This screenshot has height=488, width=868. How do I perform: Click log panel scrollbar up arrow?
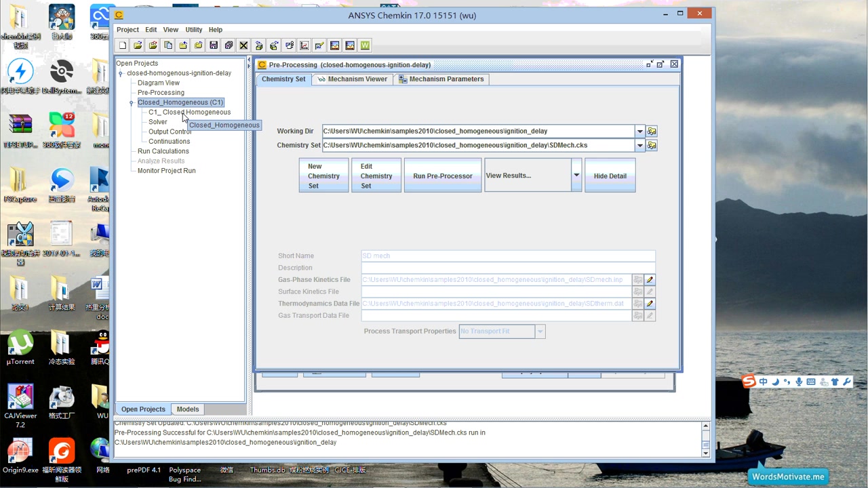[x=705, y=426]
